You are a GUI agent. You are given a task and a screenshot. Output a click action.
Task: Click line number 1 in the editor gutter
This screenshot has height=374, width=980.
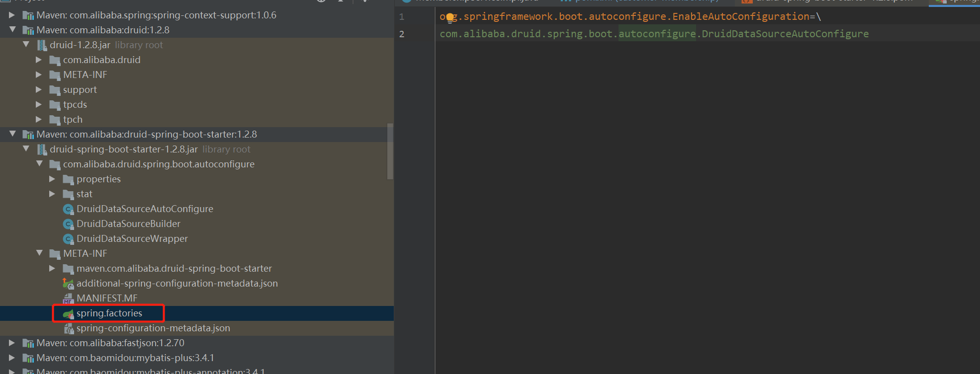coord(402,17)
